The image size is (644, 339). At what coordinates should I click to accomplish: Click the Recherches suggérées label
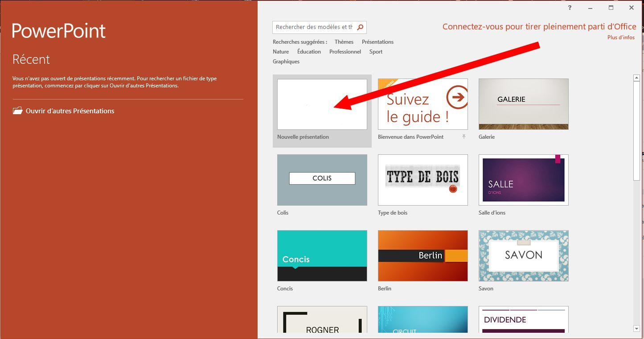(300, 42)
